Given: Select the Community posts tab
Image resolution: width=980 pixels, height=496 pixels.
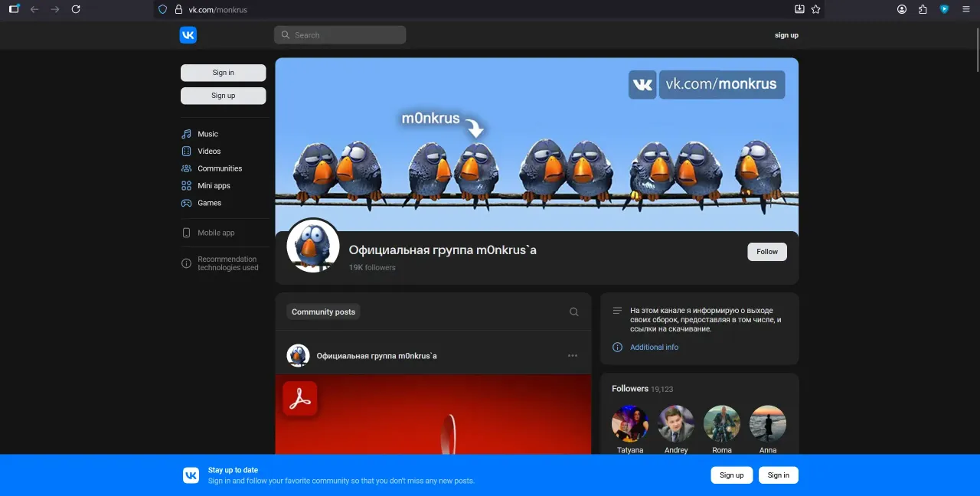Looking at the screenshot, I should tap(324, 312).
